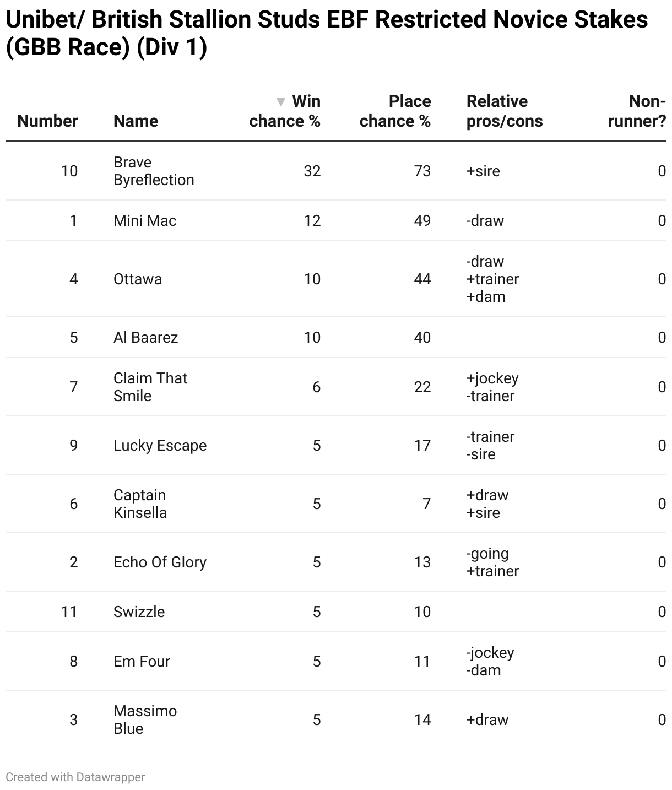The image size is (672, 790).
Task: Click the Non-runner? column header
Action: pyautogui.click(x=637, y=111)
